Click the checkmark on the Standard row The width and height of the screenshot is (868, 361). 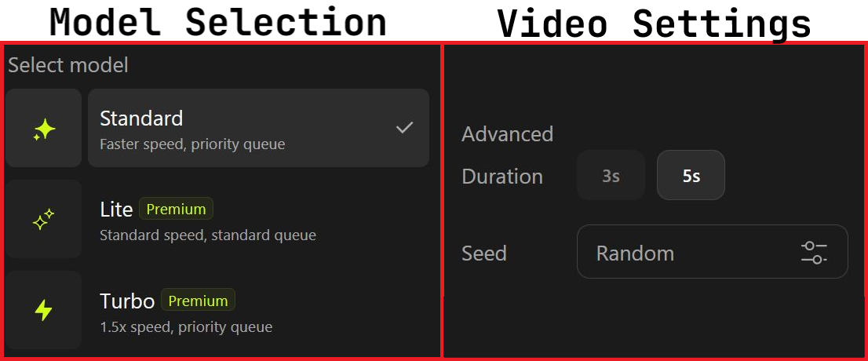(404, 127)
